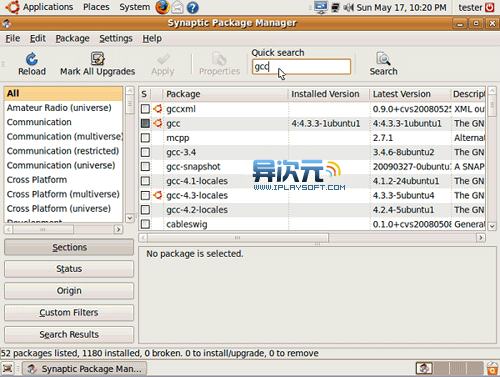Open the File menu
The image size is (500, 377).
click(13, 39)
